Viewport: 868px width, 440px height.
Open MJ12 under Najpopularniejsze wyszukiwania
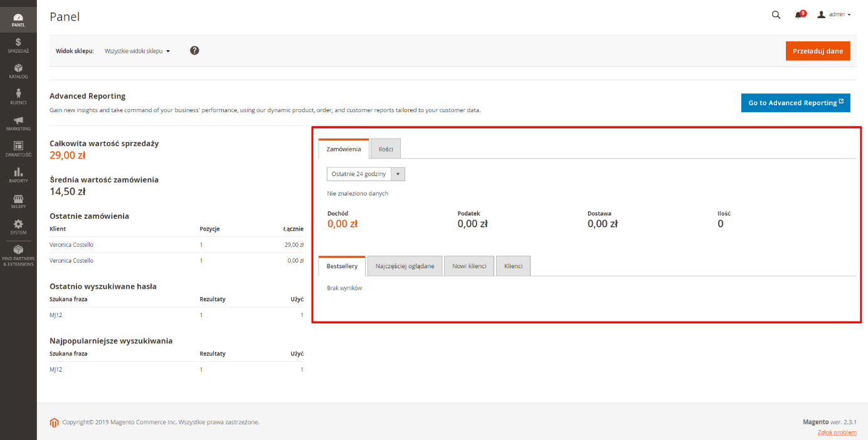[177, 370]
